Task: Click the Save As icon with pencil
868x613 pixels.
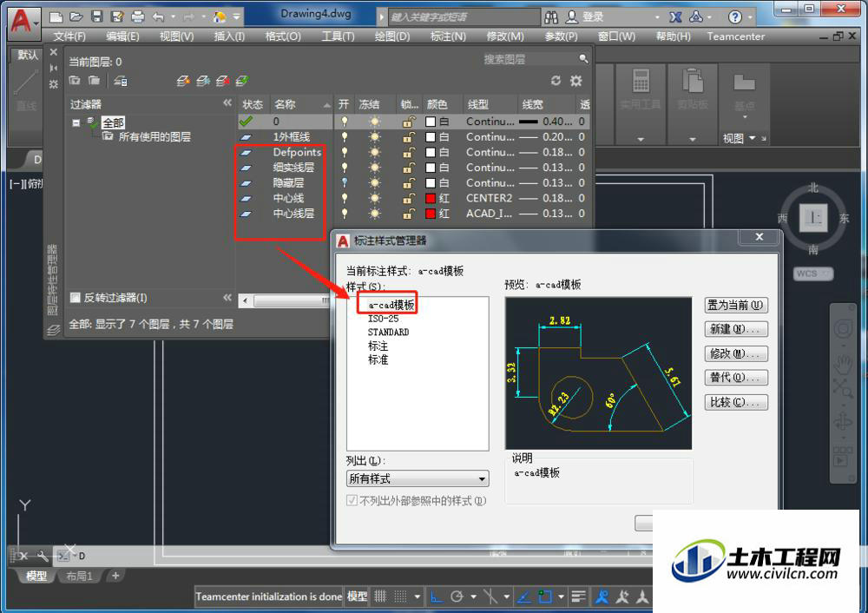Action: [x=117, y=17]
